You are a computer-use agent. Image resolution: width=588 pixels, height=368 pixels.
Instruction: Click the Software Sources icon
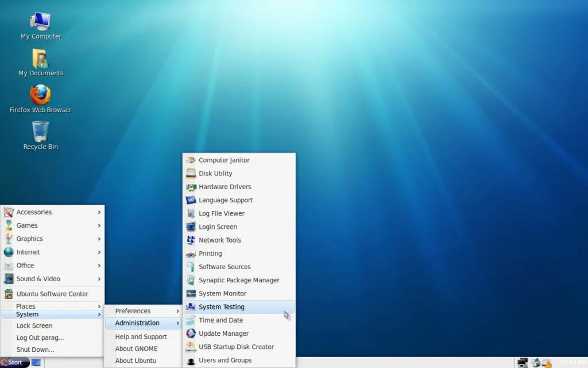(x=191, y=267)
